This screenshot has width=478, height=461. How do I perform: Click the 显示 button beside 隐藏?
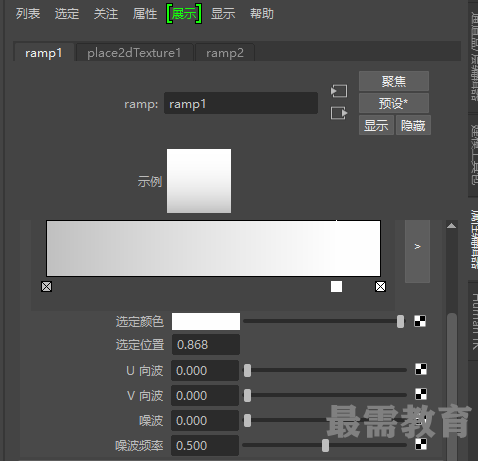(x=376, y=125)
